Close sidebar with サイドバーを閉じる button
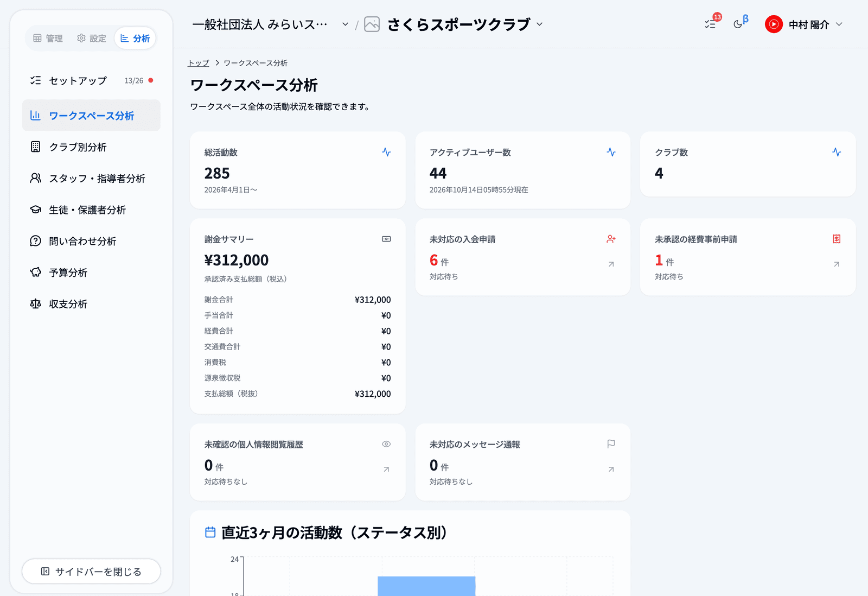This screenshot has height=596, width=868. tap(91, 572)
